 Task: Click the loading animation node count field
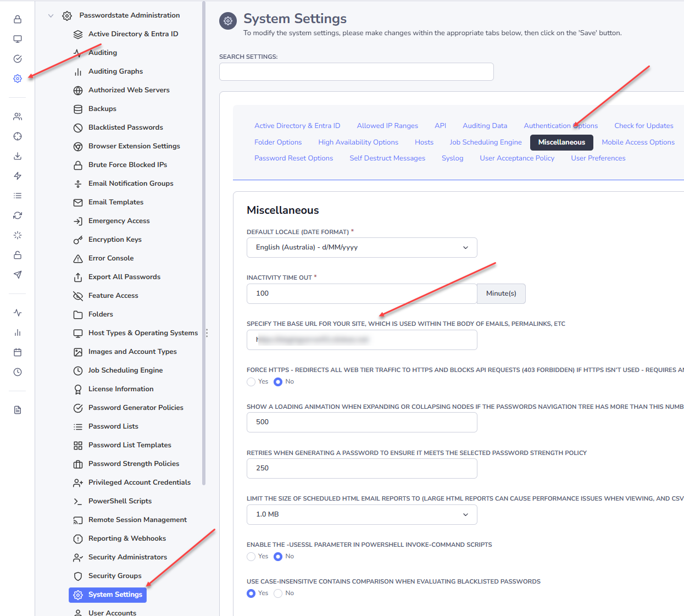pyautogui.click(x=362, y=422)
